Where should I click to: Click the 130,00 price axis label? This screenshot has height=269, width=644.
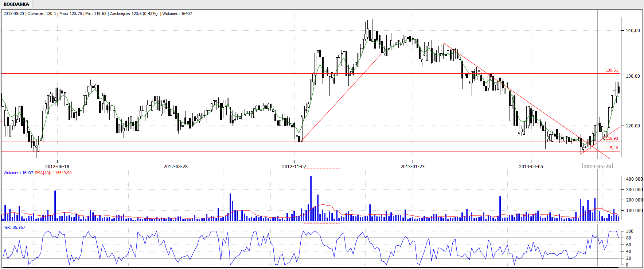[633, 76]
